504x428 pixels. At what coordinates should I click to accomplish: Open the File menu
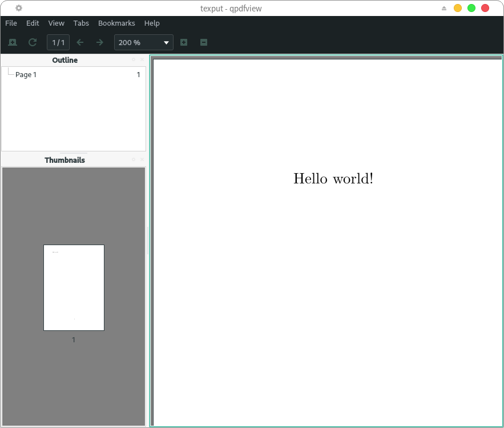coord(11,23)
